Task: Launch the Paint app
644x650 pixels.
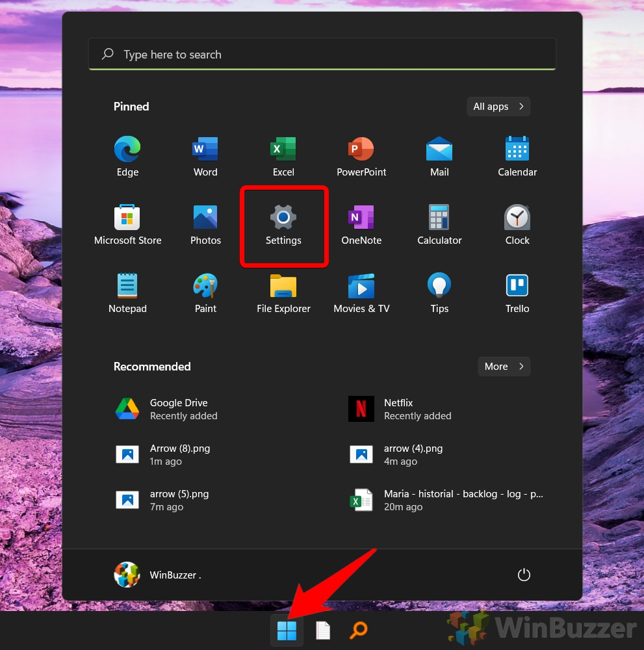Action: tap(205, 292)
